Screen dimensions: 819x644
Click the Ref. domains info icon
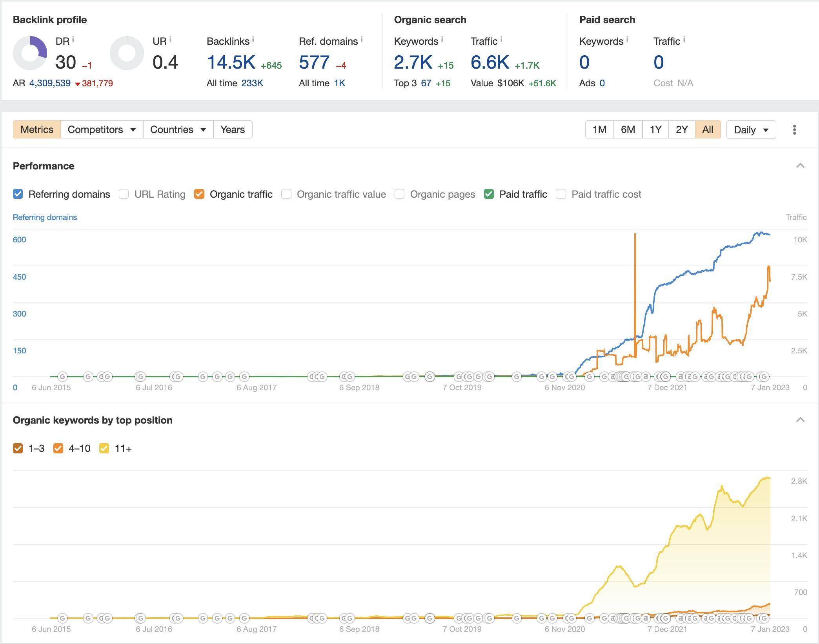tap(362, 39)
